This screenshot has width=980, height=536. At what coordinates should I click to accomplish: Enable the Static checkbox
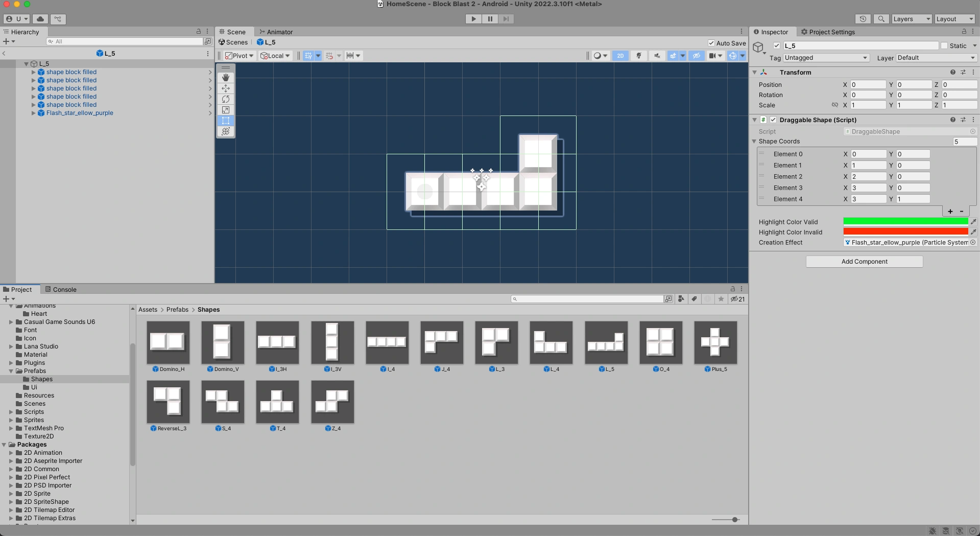[x=944, y=45]
